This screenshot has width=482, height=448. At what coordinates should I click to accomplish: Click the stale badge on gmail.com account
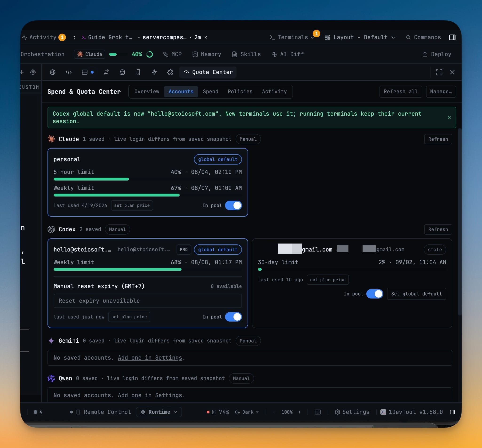tap(435, 250)
